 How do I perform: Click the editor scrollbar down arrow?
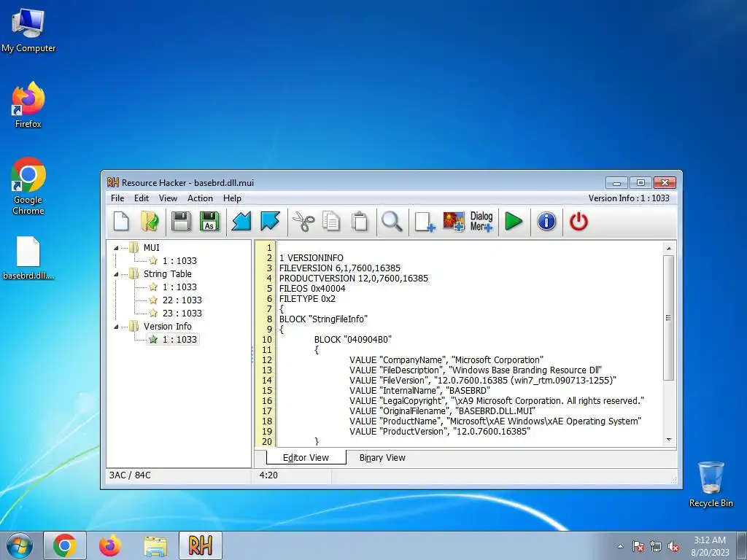coord(669,440)
